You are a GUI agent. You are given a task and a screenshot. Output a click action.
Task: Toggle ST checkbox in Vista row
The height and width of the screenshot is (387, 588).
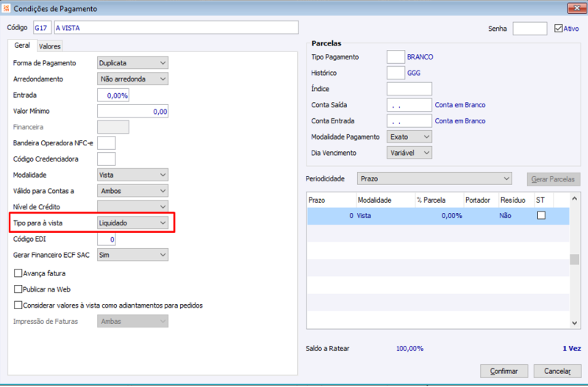click(541, 215)
